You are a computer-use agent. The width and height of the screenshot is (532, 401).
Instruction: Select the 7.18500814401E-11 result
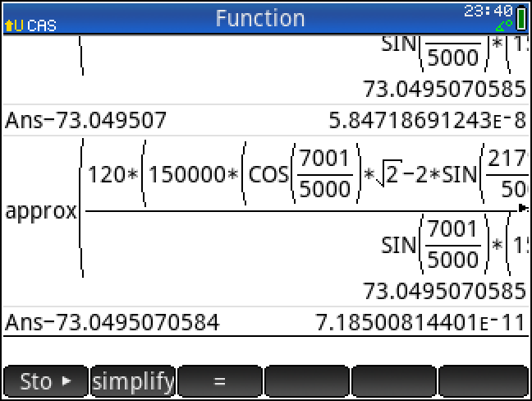click(420, 322)
